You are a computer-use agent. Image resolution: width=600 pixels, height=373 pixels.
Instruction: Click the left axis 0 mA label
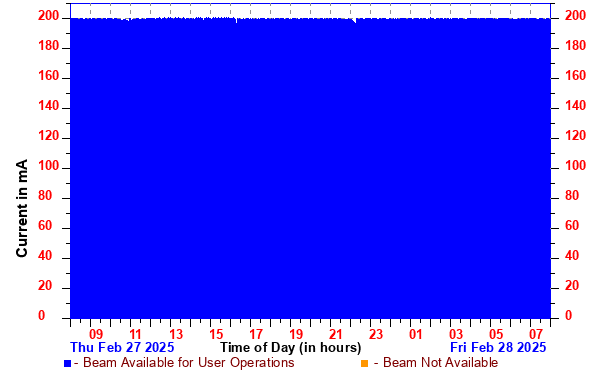click(41, 316)
